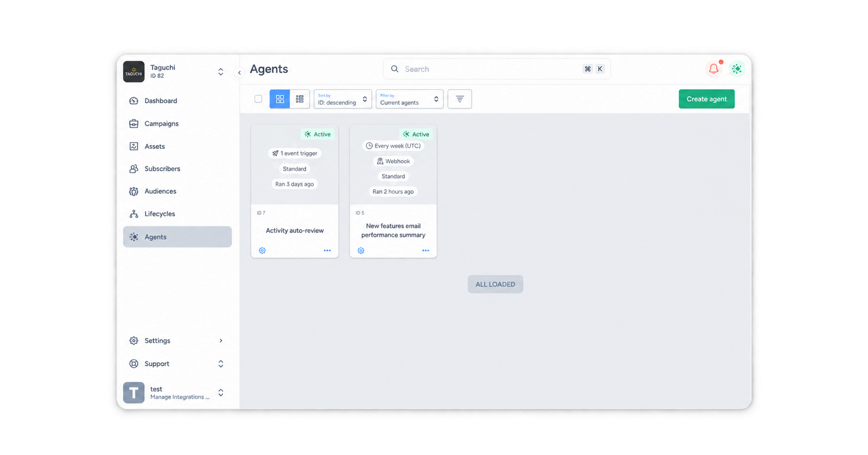Open settings gear on New features email card
Screen dimensions: 868x455
click(361, 251)
